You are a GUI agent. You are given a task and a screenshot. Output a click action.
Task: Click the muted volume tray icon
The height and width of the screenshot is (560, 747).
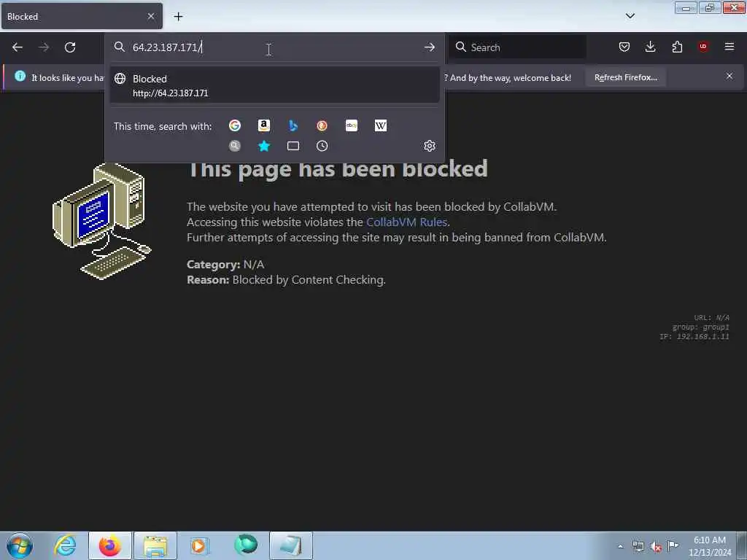point(656,547)
